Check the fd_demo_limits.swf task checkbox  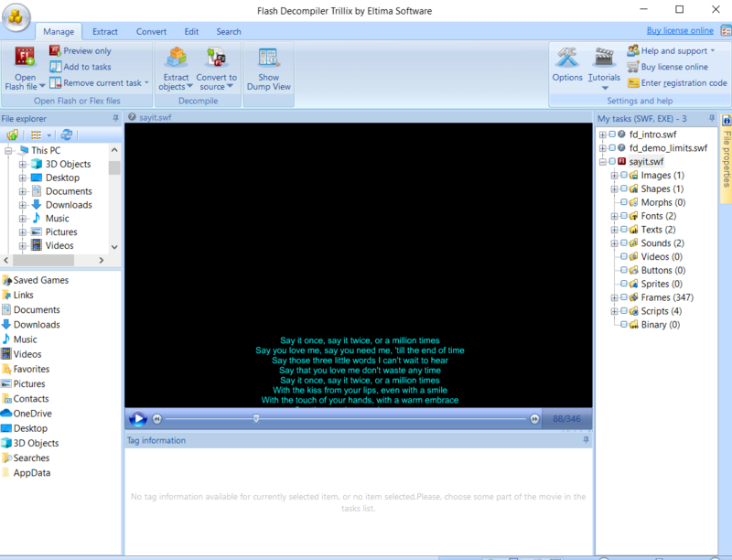point(614,147)
